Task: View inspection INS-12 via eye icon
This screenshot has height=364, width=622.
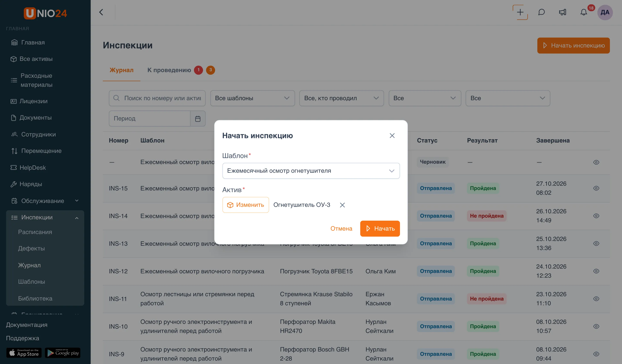Action: coord(596,271)
